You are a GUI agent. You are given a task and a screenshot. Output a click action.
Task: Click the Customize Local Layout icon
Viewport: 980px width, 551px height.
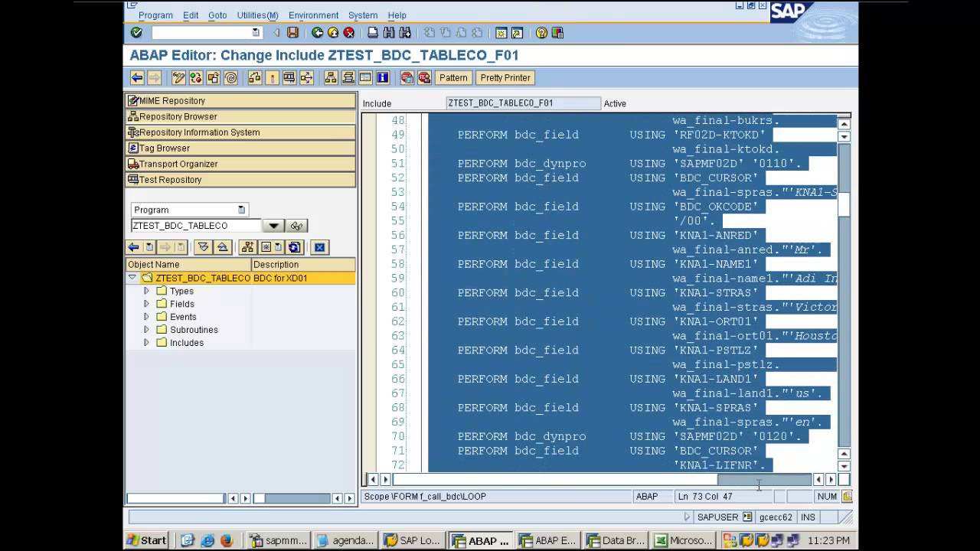click(557, 33)
